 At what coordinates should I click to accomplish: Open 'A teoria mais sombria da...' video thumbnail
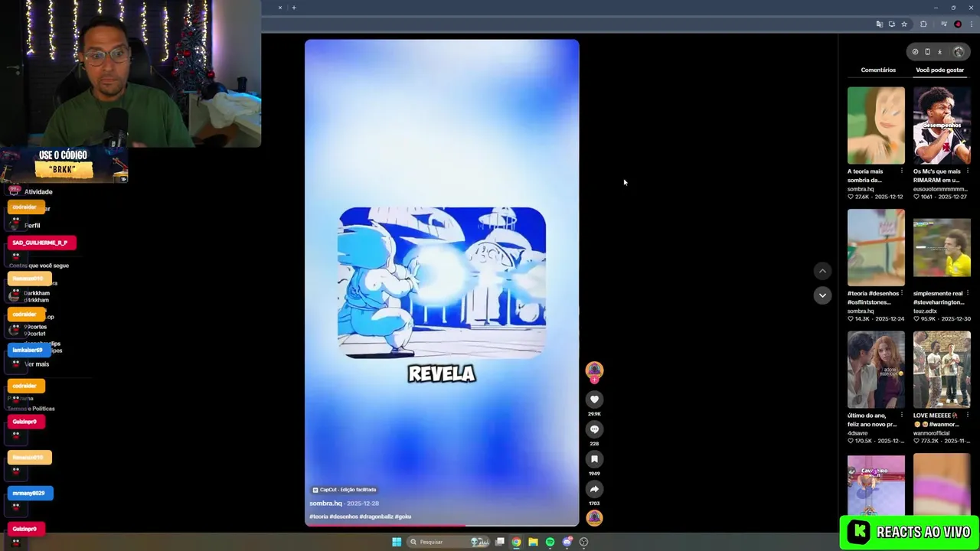point(876,126)
